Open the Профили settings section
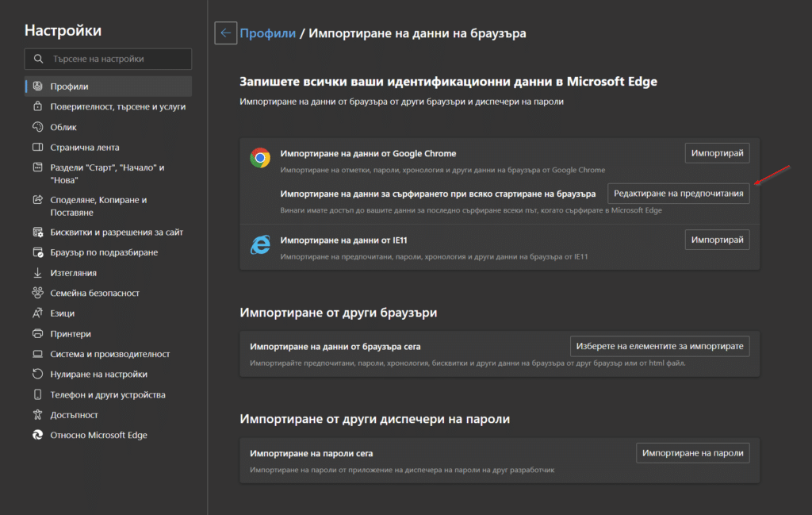Image resolution: width=812 pixels, height=515 pixels. pos(108,86)
